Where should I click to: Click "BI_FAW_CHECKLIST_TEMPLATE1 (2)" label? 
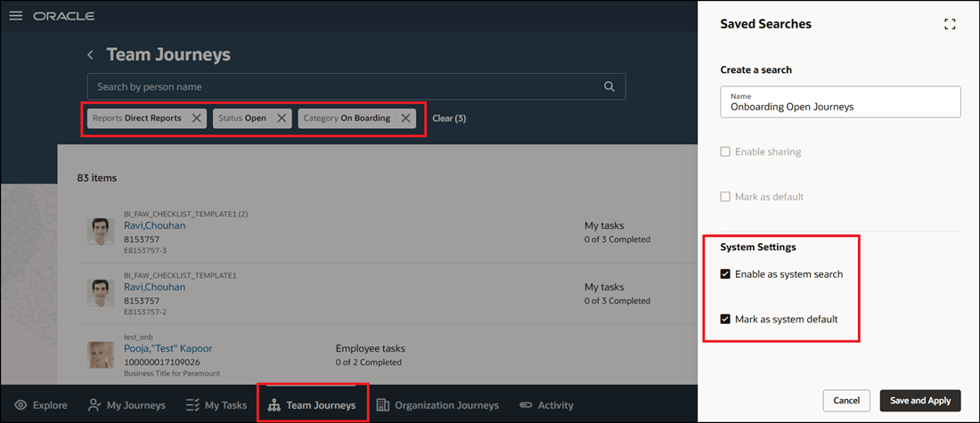185,214
